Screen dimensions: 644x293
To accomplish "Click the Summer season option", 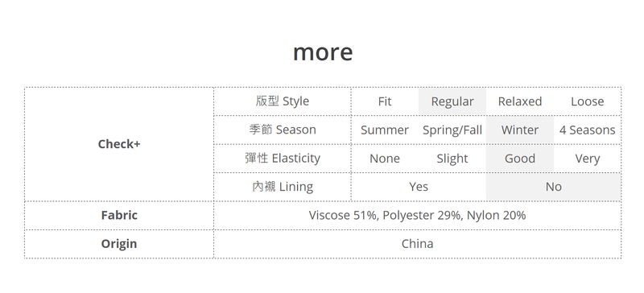I will 385,130.
